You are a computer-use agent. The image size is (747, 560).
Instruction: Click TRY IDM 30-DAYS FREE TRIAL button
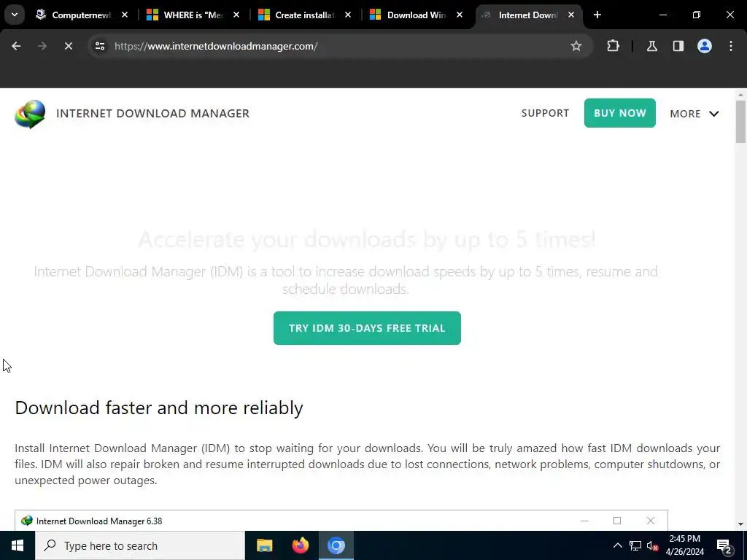367,328
